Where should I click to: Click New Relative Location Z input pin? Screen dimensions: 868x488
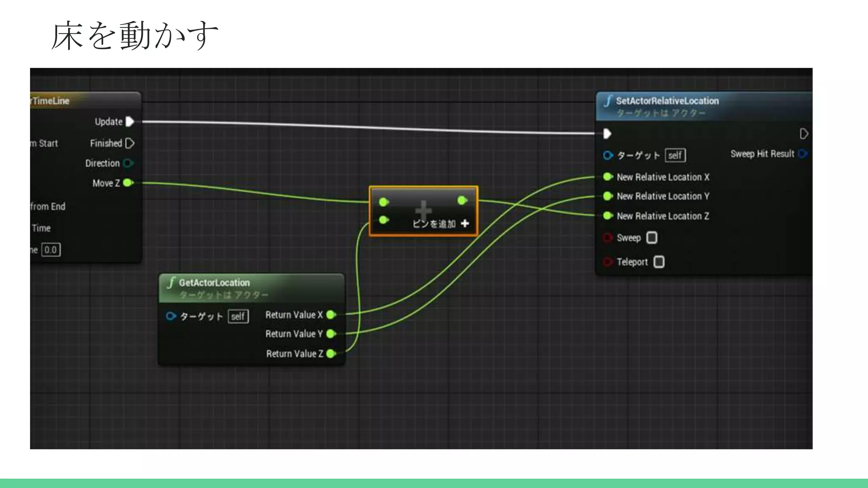[608, 216]
